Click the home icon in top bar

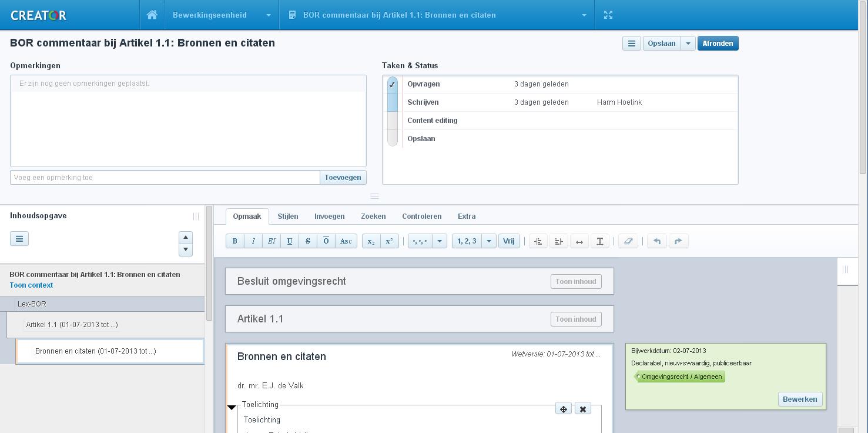[x=152, y=15]
